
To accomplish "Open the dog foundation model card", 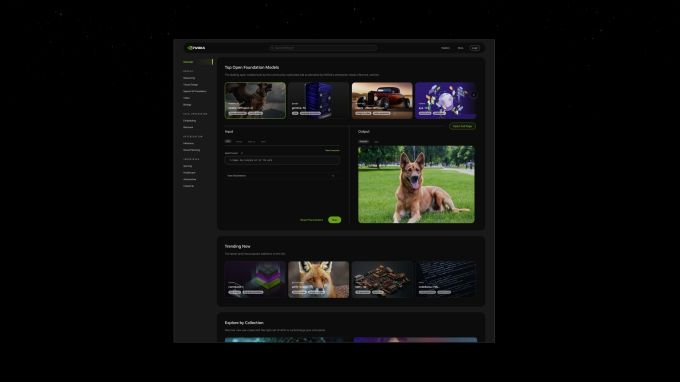I will (255, 101).
